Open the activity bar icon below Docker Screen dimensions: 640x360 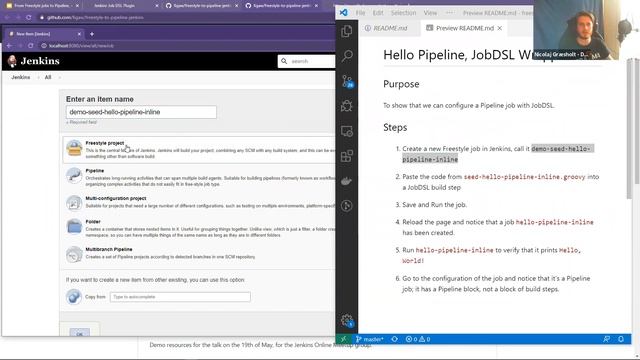pyautogui.click(x=347, y=206)
